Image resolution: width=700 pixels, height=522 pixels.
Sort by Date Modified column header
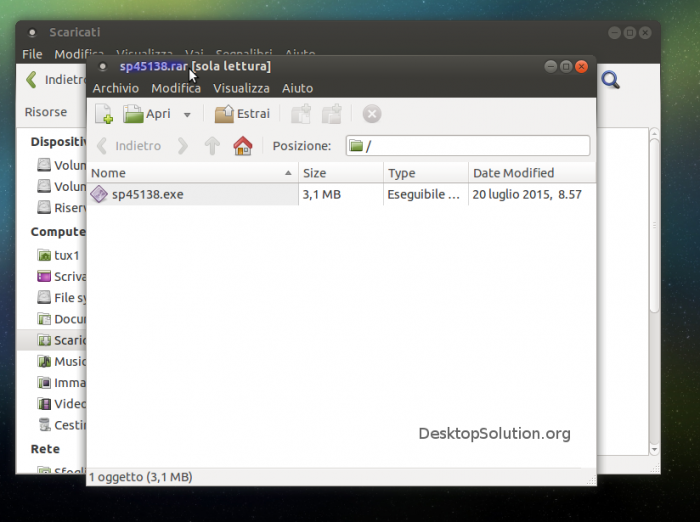(530, 173)
